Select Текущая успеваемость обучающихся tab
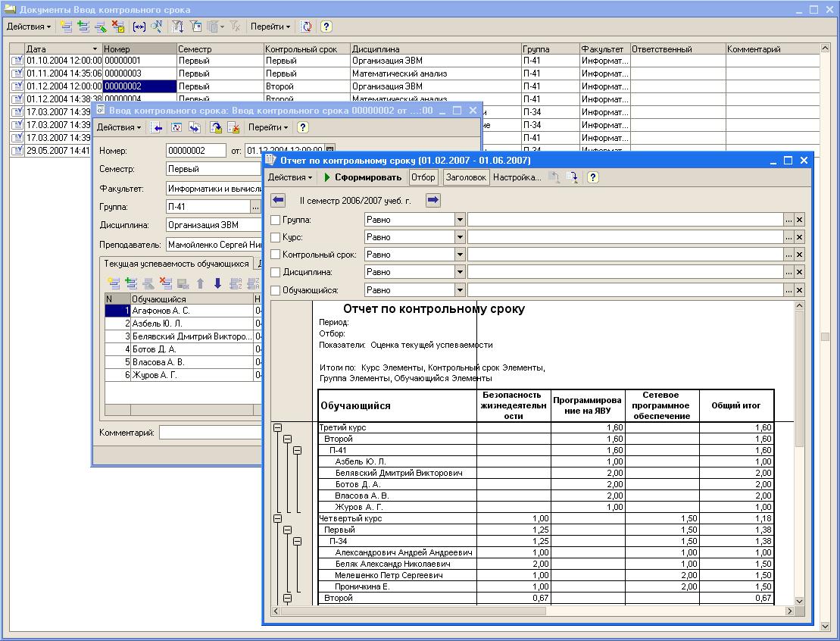Image resolution: width=840 pixels, height=641 pixels. 176,264
